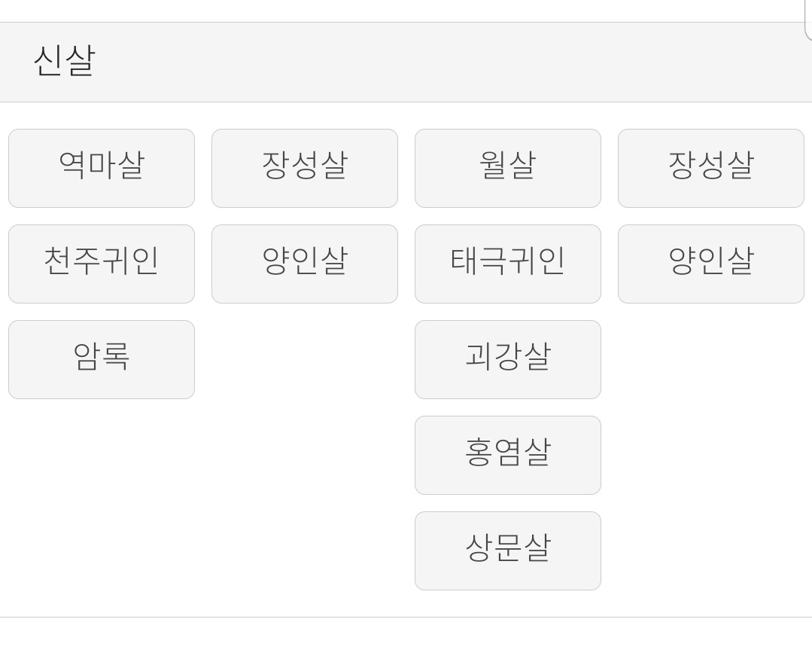Select 월살 above 태극귀인
This screenshot has width=812, height=671.
507,169
